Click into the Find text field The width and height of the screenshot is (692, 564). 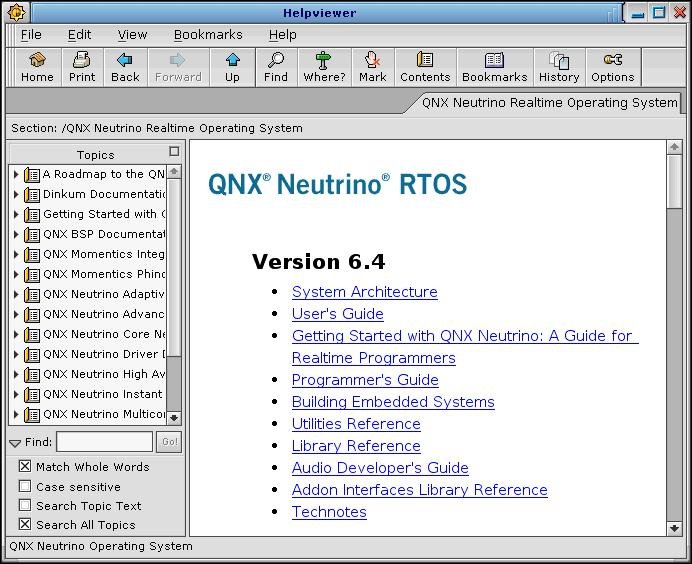(104, 442)
